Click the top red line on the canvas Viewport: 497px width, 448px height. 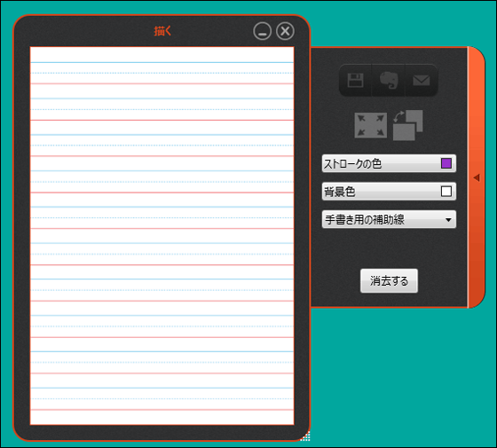point(162,83)
